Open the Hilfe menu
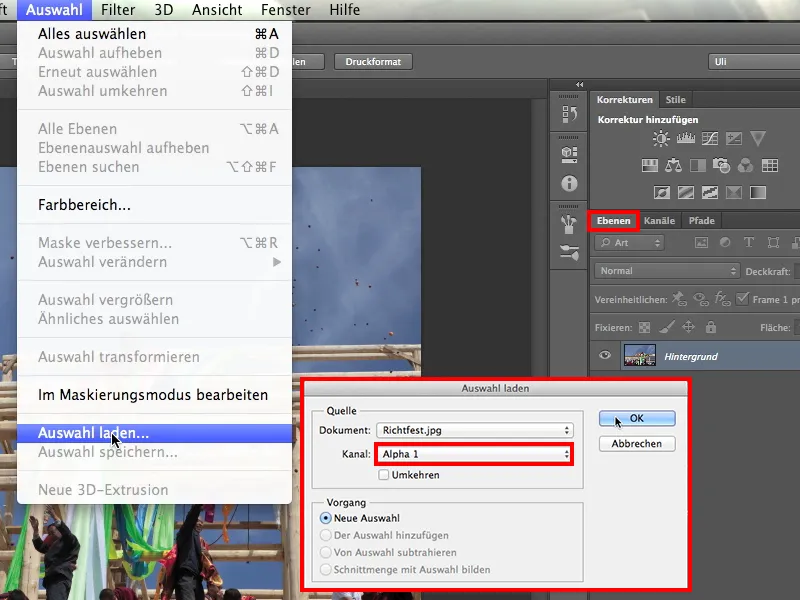 pos(344,10)
